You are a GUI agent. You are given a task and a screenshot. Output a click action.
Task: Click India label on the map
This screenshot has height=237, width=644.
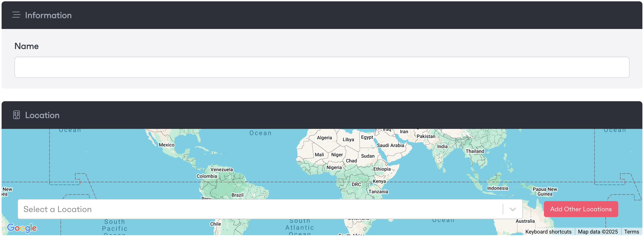click(x=442, y=146)
